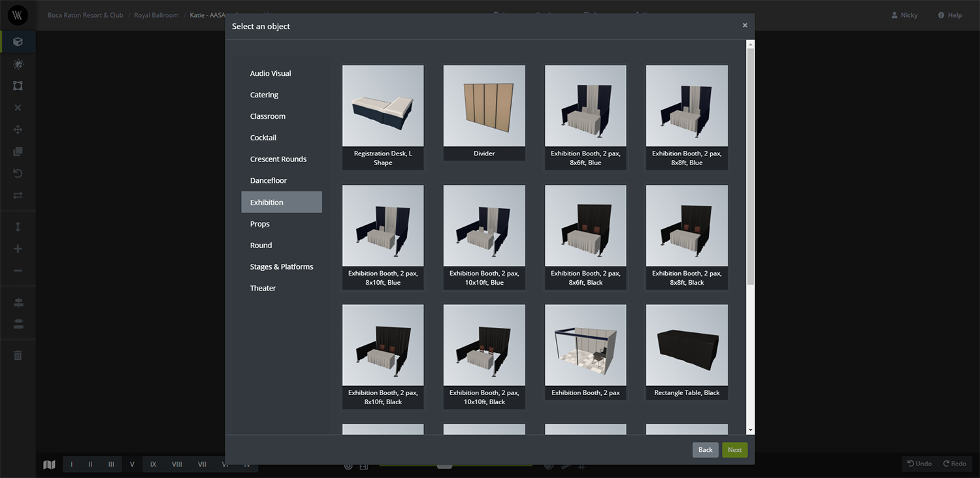The image size is (980, 478).
Task: Click the dialog scrollbar down arrow
Action: tap(751, 430)
